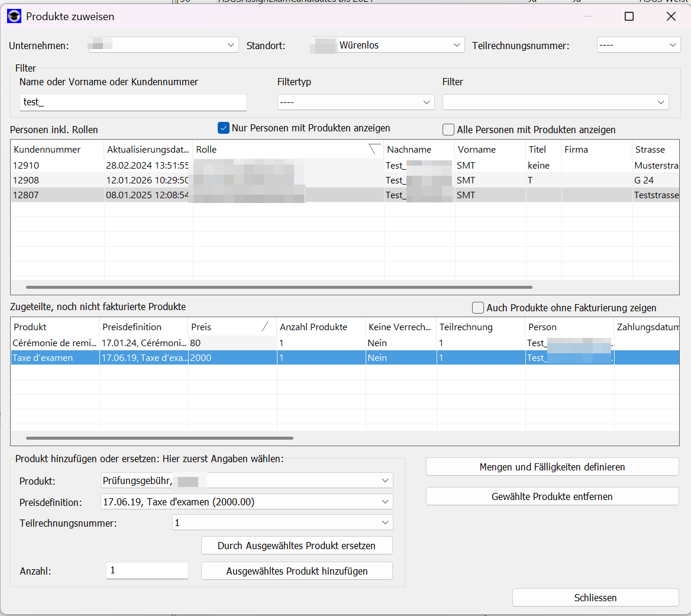
Task: Click date cell '12.01.2026 10:29:50'
Action: pyautogui.click(x=147, y=180)
